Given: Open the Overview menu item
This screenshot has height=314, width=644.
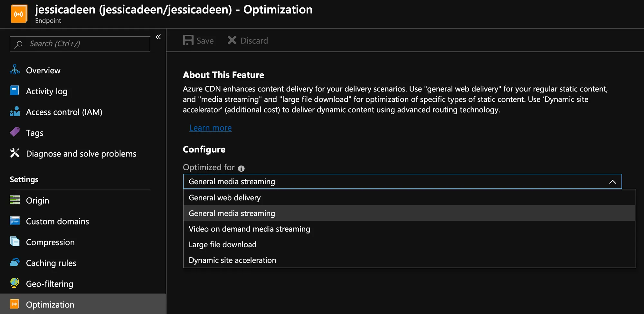Looking at the screenshot, I should pyautogui.click(x=43, y=70).
